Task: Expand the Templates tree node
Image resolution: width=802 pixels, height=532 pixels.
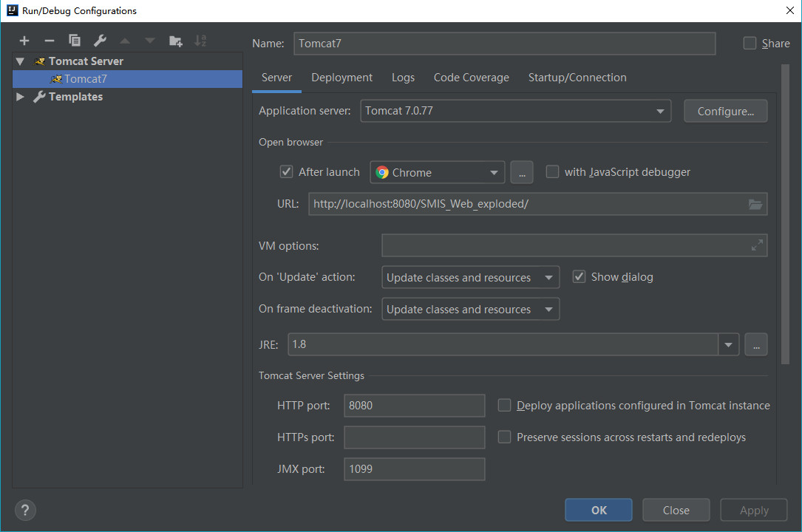Action: tap(20, 97)
